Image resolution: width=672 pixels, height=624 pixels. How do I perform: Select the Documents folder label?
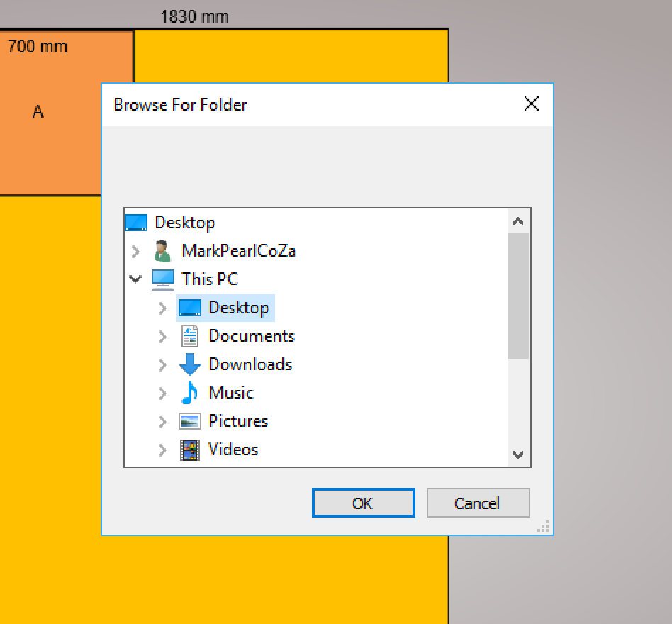tap(252, 336)
